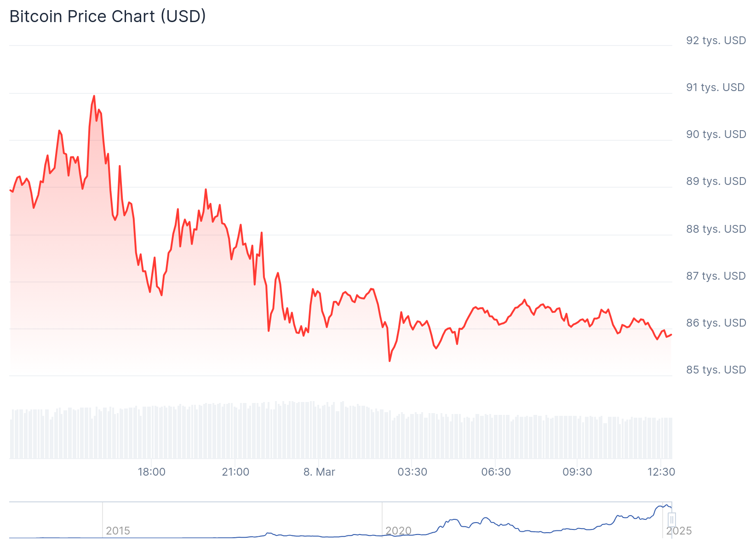The width and height of the screenshot is (756, 552).
Task: Click the 2015 label in the navigator
Action: 118,531
